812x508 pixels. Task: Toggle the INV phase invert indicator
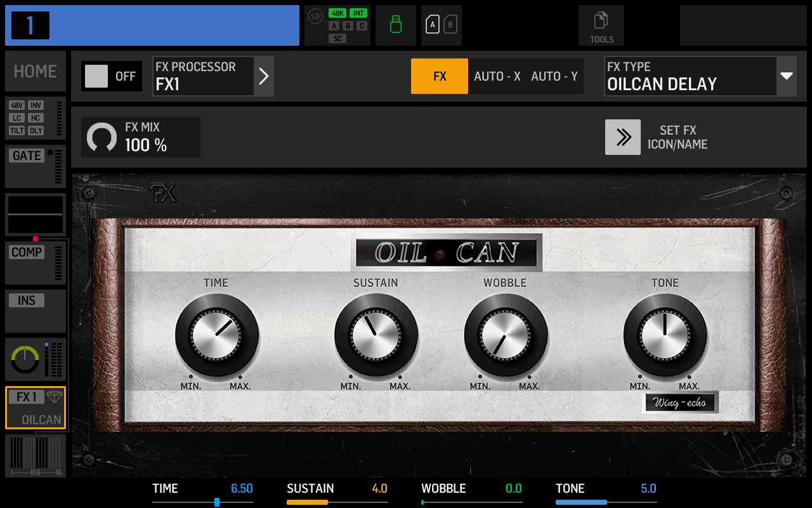pos(36,105)
